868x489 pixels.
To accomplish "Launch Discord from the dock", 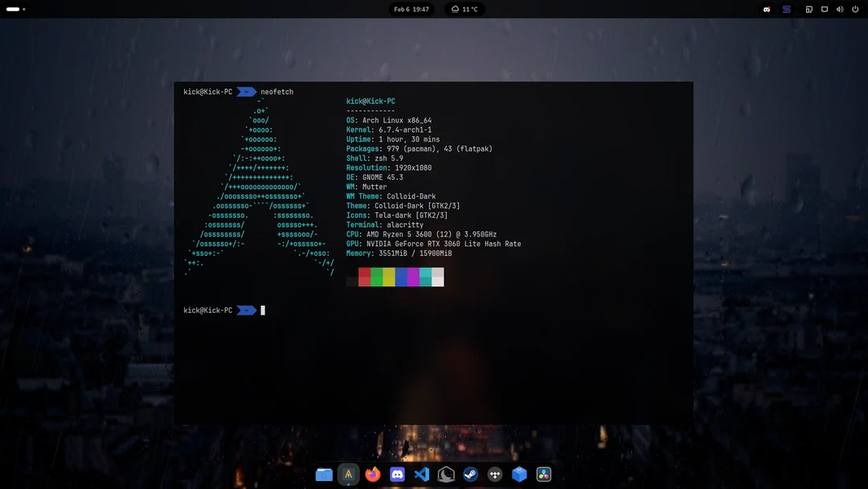I will point(397,475).
